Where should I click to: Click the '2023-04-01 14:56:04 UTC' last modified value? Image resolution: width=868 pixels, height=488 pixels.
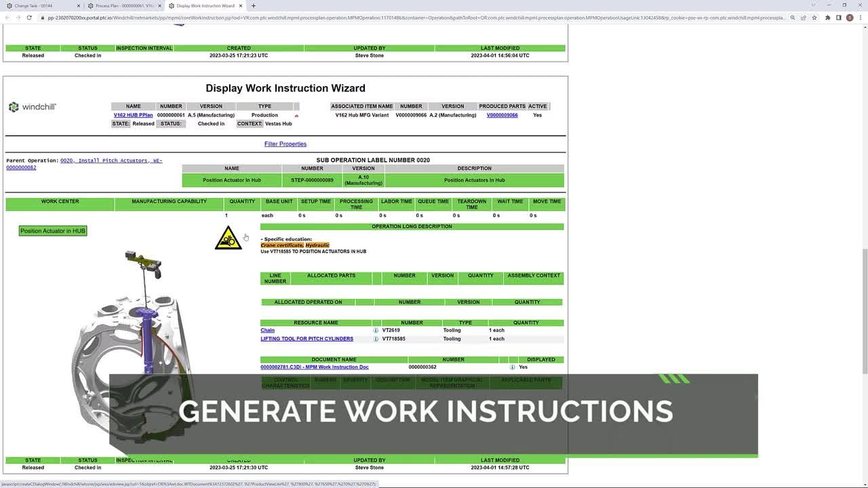(x=500, y=56)
